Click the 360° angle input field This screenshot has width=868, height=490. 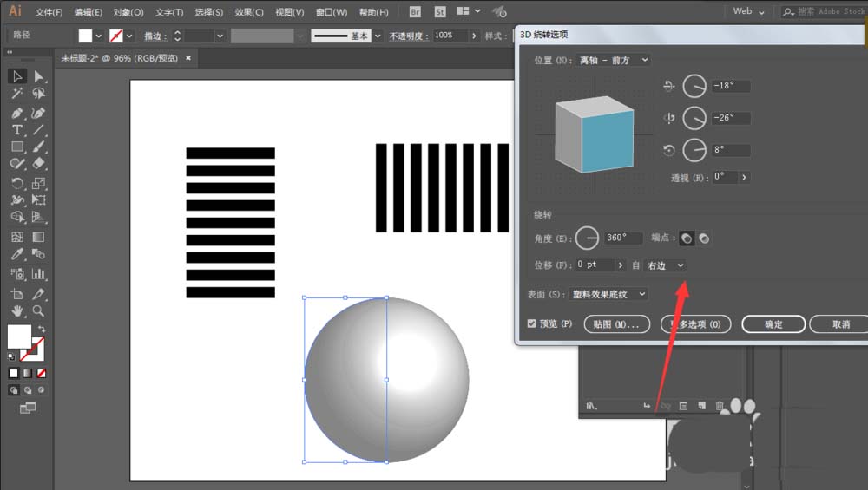(623, 238)
